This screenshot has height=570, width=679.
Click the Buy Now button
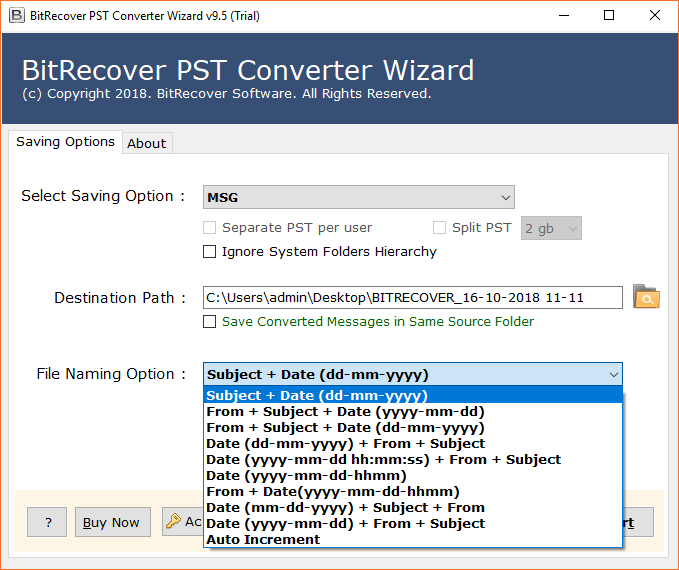click(x=113, y=522)
